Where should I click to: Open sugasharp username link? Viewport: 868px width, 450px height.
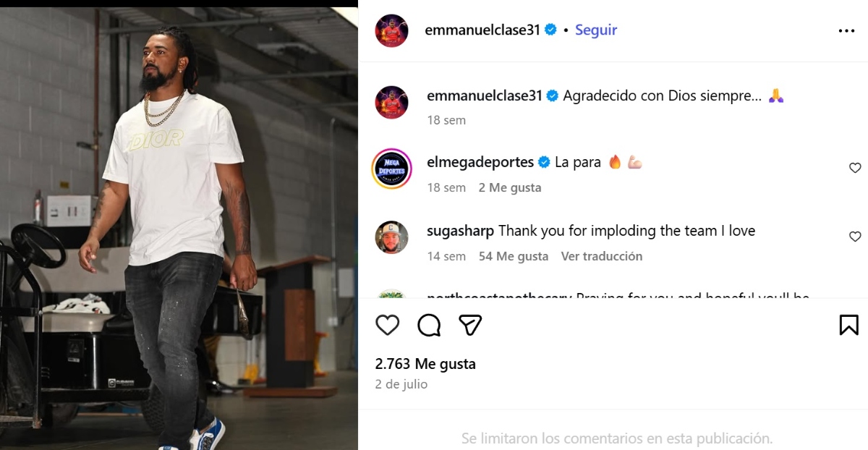click(461, 231)
